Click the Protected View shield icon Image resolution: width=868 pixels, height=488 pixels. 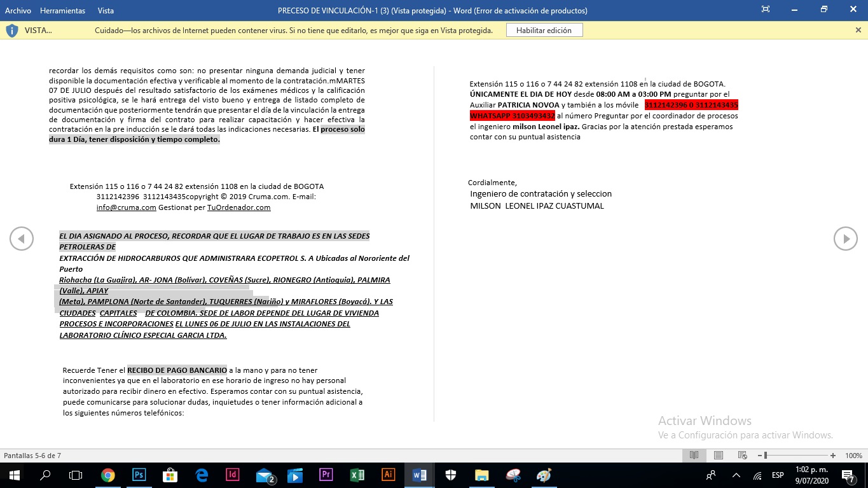(12, 31)
